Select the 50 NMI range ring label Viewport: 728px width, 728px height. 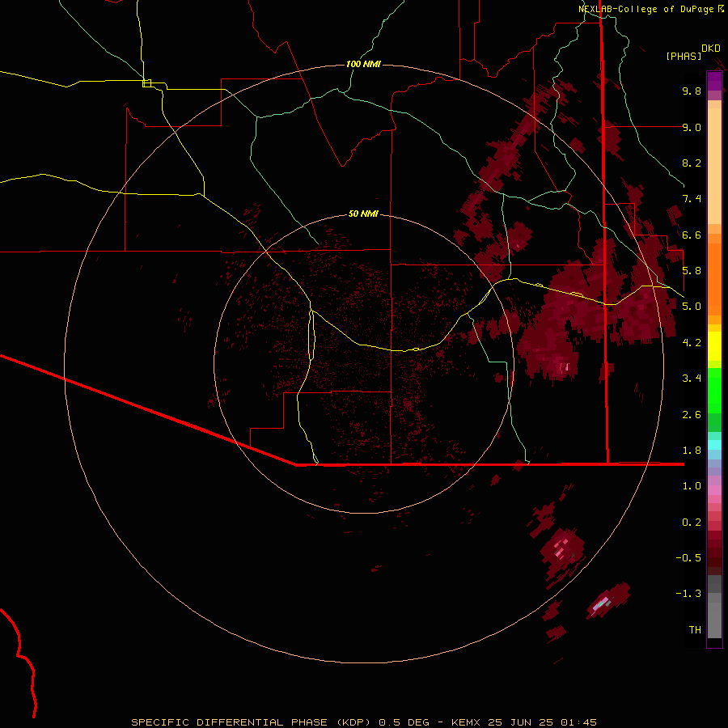(363, 214)
